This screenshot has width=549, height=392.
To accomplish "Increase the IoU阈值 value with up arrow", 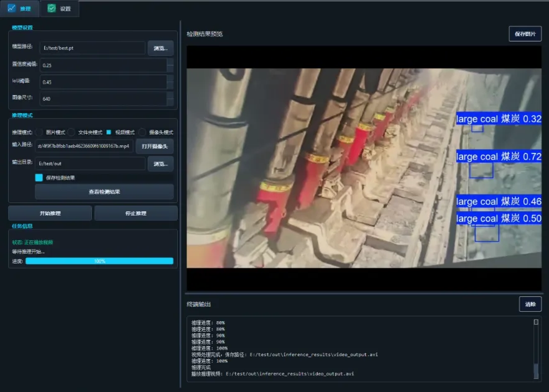I will [x=170, y=79].
